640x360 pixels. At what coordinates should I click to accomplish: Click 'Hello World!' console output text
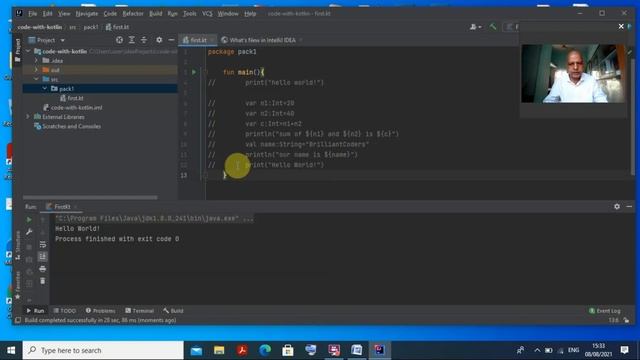(77, 229)
